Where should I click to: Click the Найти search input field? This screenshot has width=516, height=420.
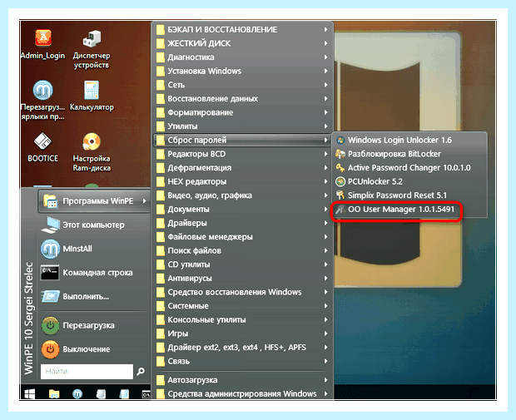coord(87,372)
